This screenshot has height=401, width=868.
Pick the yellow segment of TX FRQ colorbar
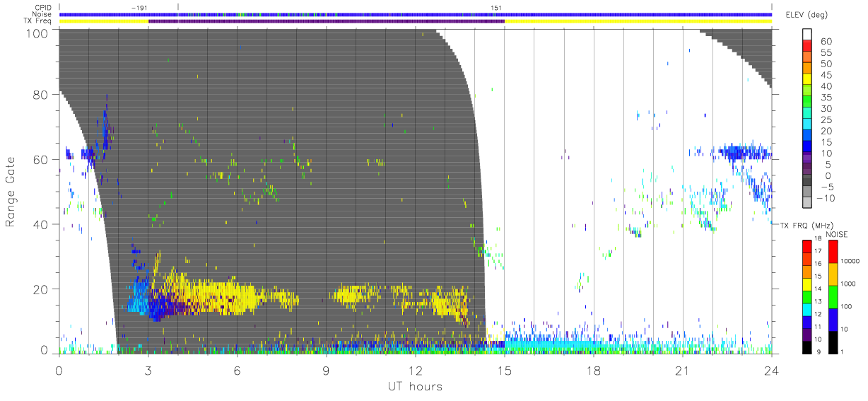click(x=806, y=284)
